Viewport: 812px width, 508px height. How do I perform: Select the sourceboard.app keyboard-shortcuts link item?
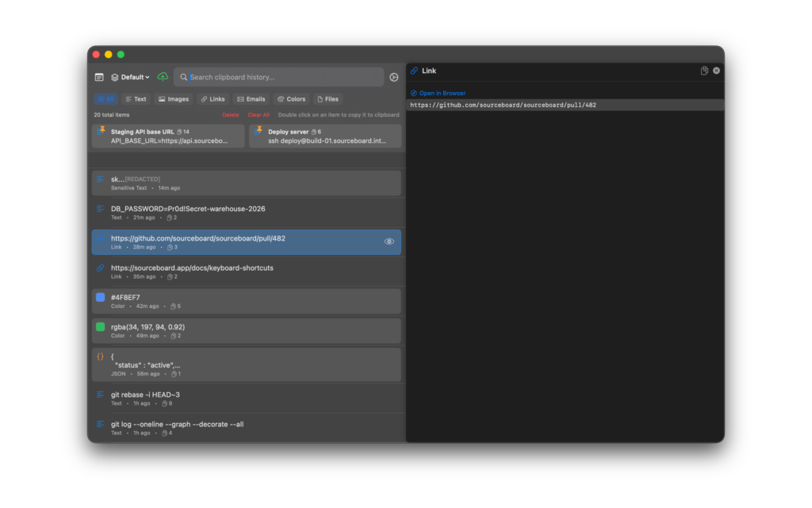247,271
